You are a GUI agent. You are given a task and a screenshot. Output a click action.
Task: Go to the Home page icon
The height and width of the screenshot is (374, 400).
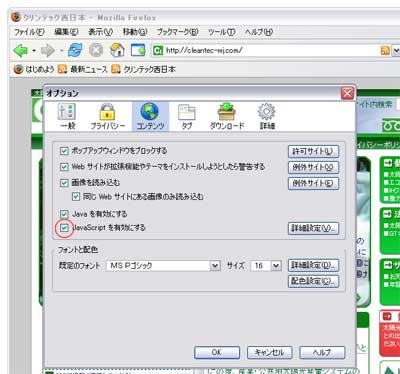point(117,50)
